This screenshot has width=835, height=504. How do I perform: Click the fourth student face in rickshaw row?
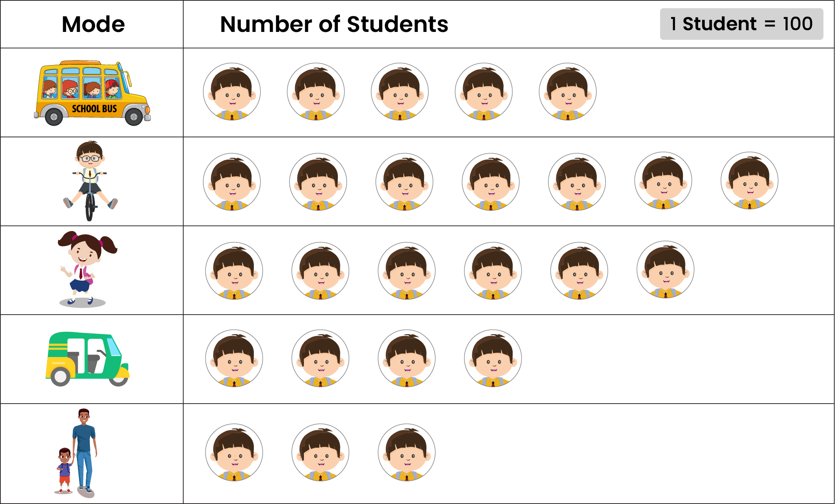tap(493, 358)
